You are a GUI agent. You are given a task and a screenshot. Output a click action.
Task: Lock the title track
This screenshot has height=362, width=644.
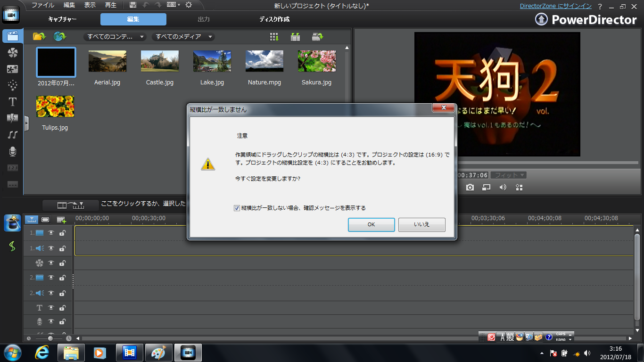(x=62, y=308)
